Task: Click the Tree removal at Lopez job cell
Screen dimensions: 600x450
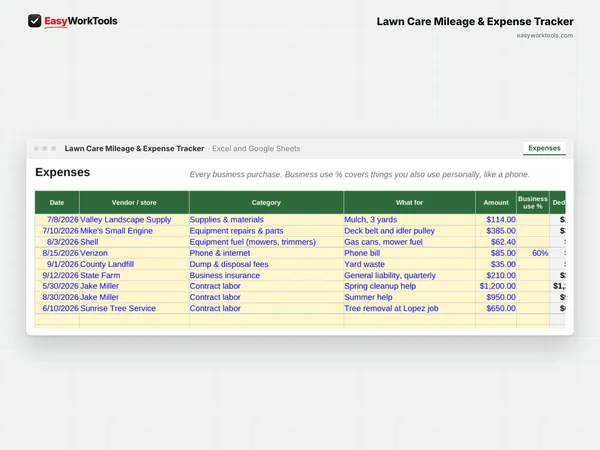Action: [x=409, y=308]
